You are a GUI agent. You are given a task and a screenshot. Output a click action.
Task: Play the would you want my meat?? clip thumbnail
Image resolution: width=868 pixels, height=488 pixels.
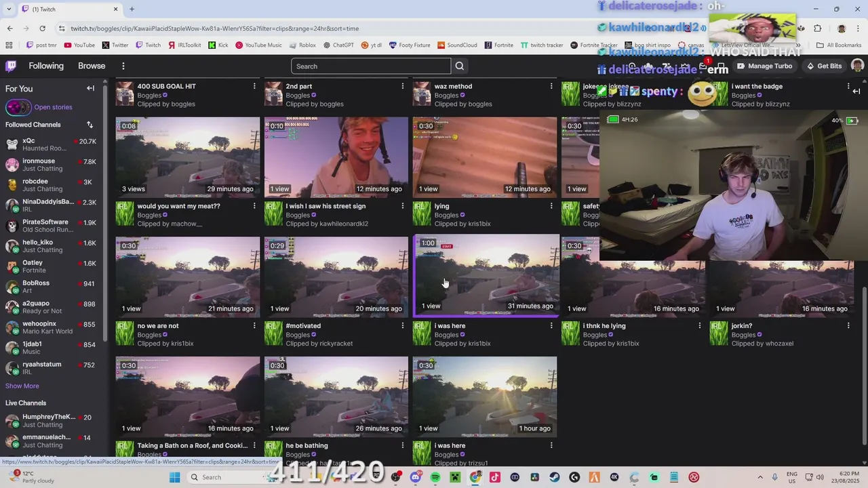point(188,157)
